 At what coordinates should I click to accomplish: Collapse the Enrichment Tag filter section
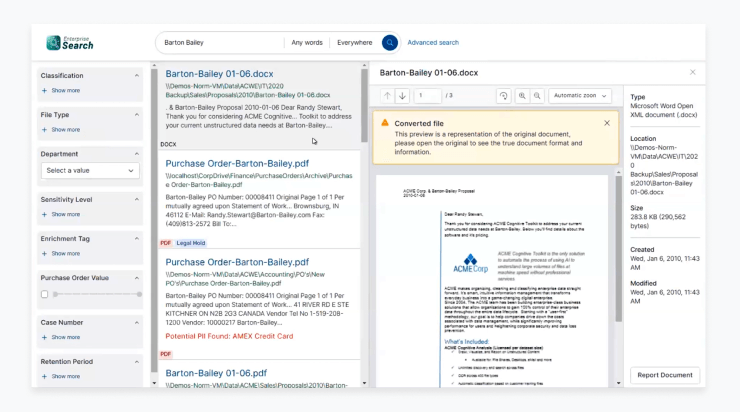(x=136, y=239)
